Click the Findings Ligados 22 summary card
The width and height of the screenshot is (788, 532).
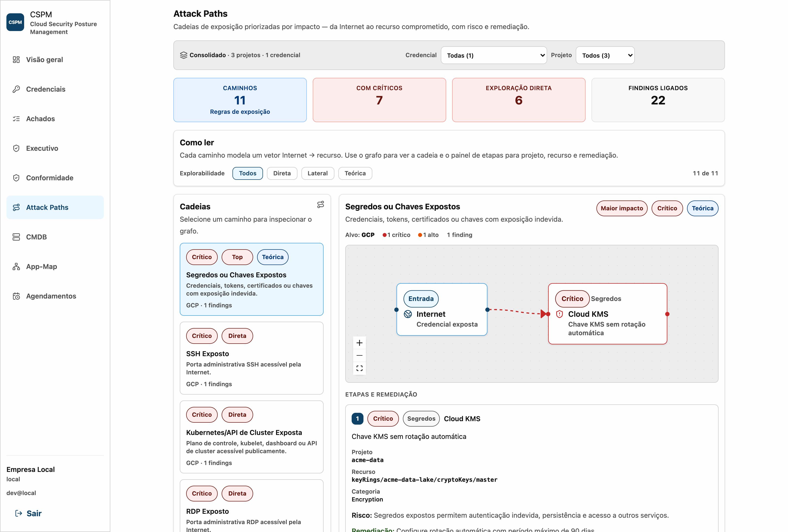[658, 100]
